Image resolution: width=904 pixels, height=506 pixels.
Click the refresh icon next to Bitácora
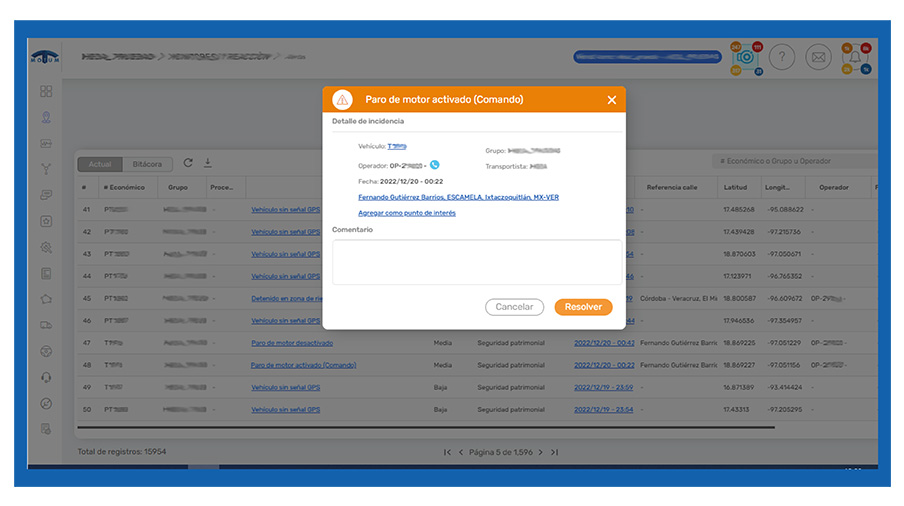[187, 163]
